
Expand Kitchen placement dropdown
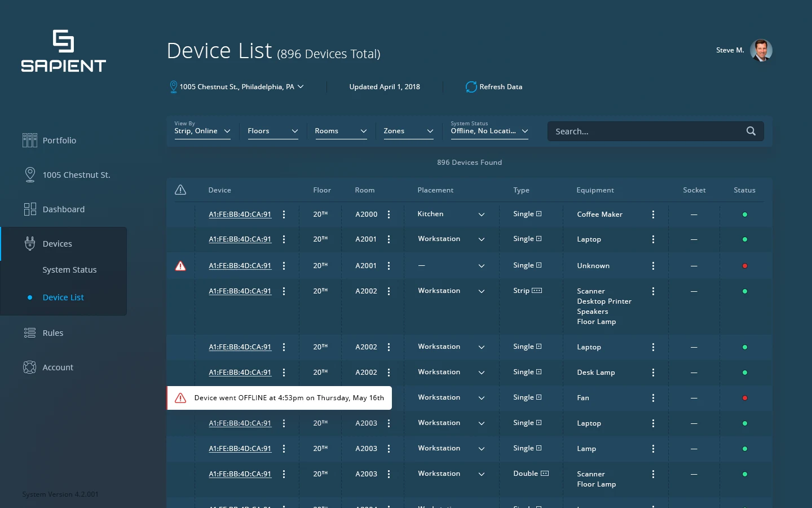coord(482,214)
